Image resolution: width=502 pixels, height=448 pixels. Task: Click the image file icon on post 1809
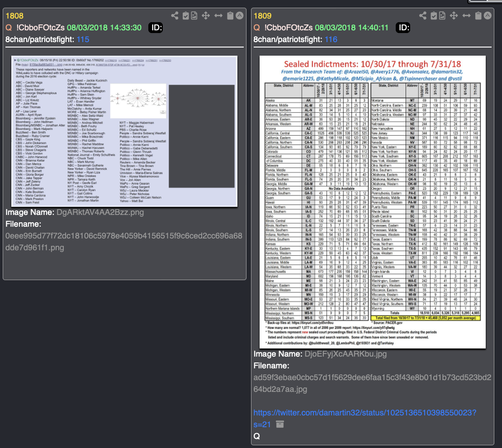pos(442,15)
